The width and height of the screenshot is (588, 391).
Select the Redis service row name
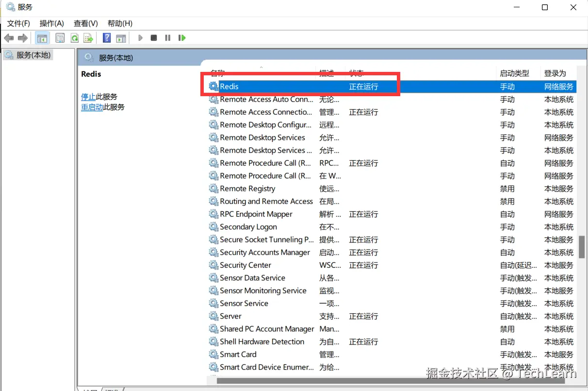pyautogui.click(x=229, y=86)
